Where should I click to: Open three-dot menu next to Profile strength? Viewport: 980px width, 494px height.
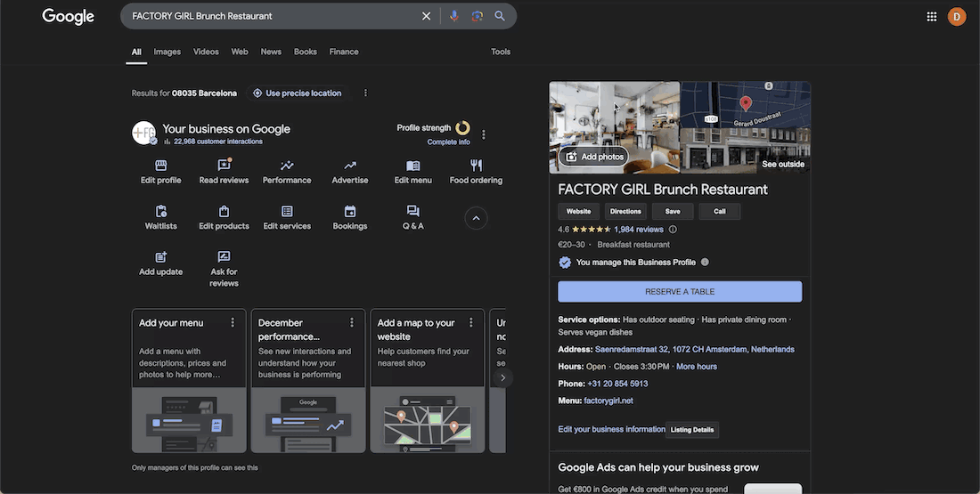(484, 135)
